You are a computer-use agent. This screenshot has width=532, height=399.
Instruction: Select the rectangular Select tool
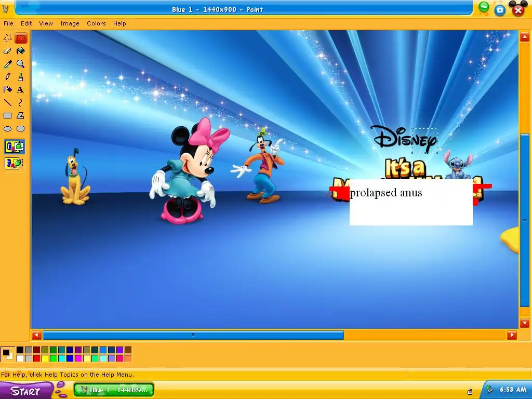[21, 38]
